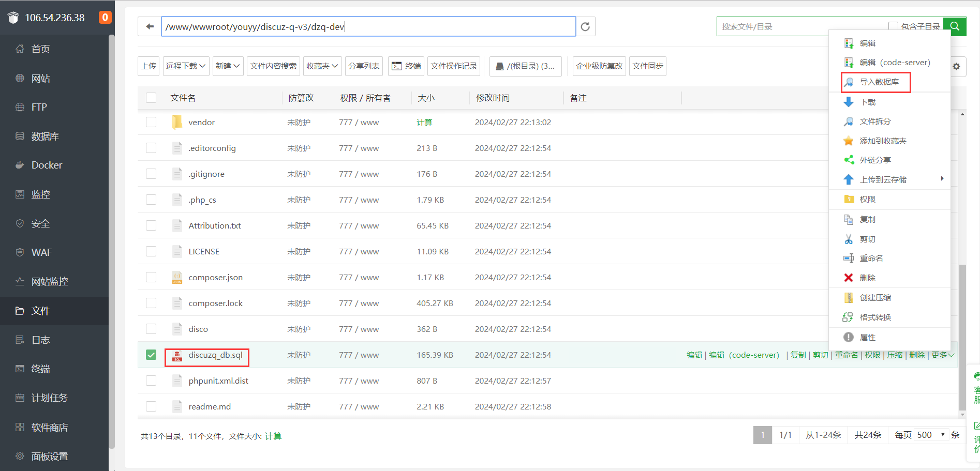Open the phpunit.xml.dist file name

218,381
